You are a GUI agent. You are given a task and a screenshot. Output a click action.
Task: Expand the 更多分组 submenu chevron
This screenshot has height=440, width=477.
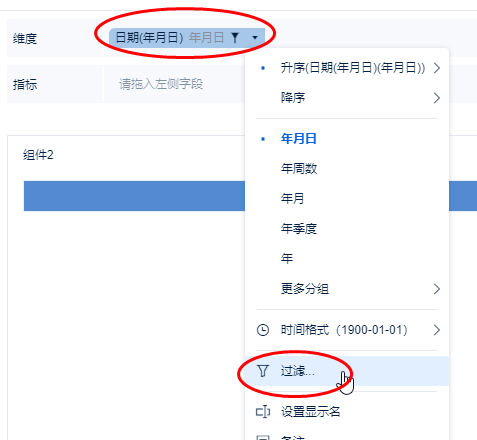pyautogui.click(x=437, y=289)
